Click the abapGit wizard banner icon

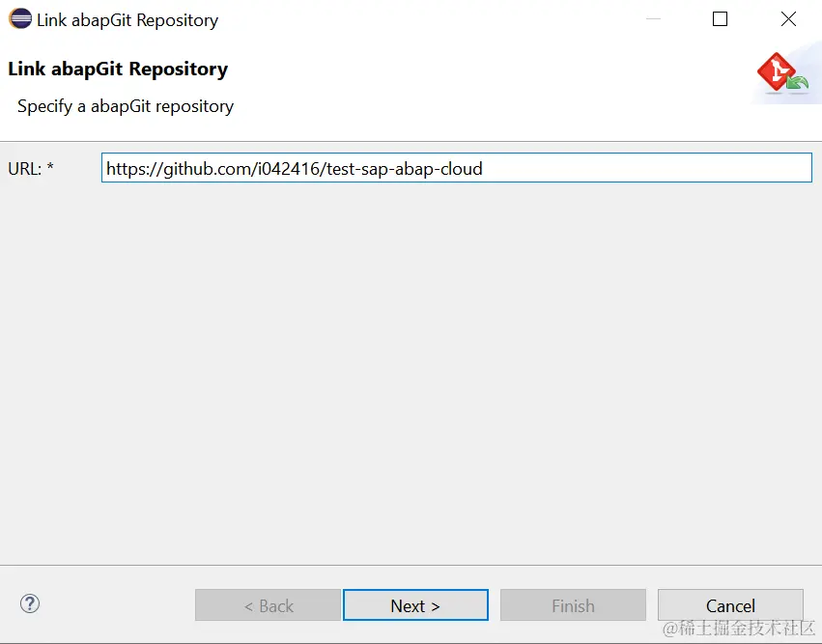(x=782, y=72)
